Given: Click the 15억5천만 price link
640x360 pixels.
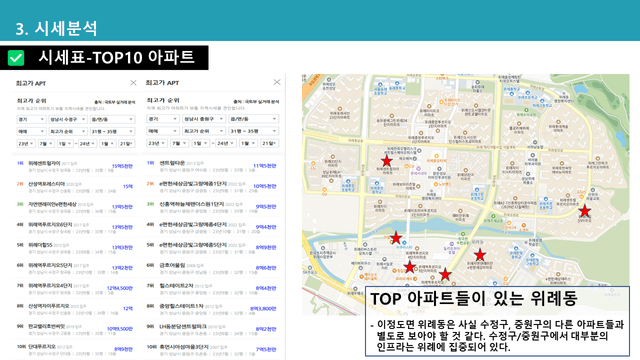Looking at the screenshot, I should coord(122,166).
